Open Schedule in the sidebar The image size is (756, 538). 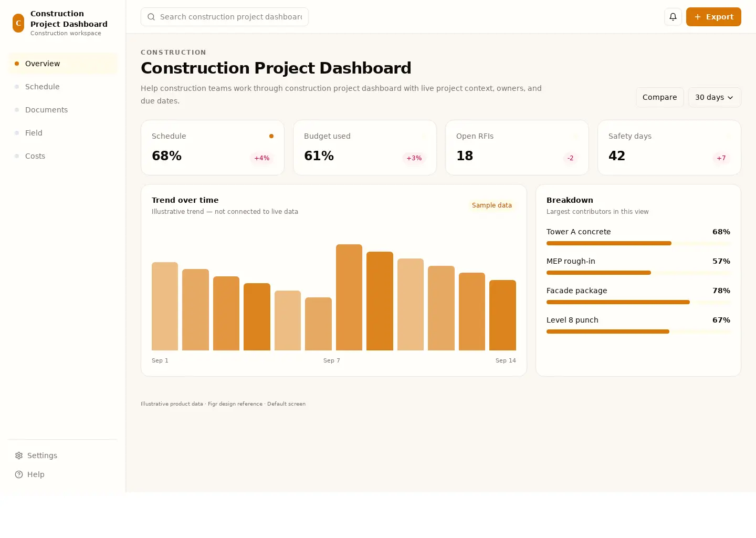(x=62, y=87)
